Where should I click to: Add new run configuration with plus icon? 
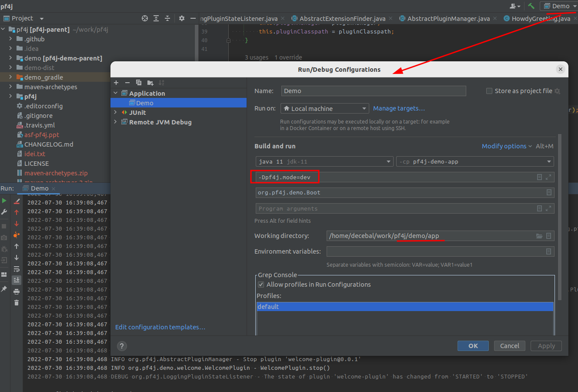tap(116, 83)
